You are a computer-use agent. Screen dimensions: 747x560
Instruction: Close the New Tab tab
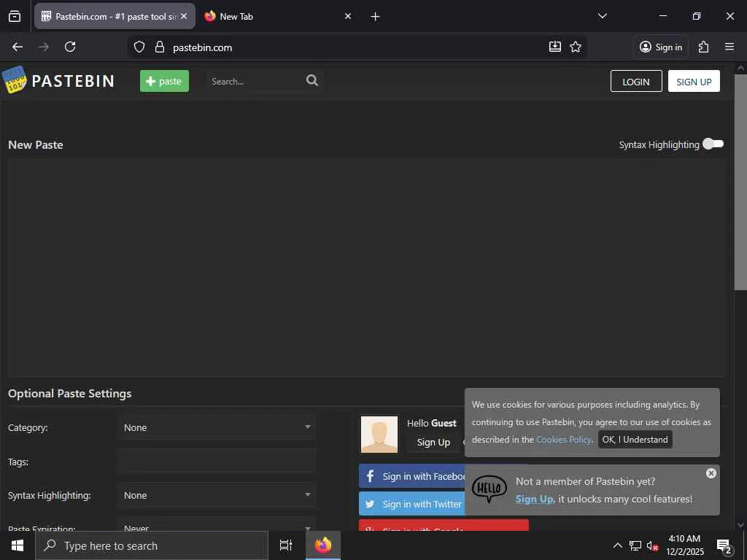348,16
